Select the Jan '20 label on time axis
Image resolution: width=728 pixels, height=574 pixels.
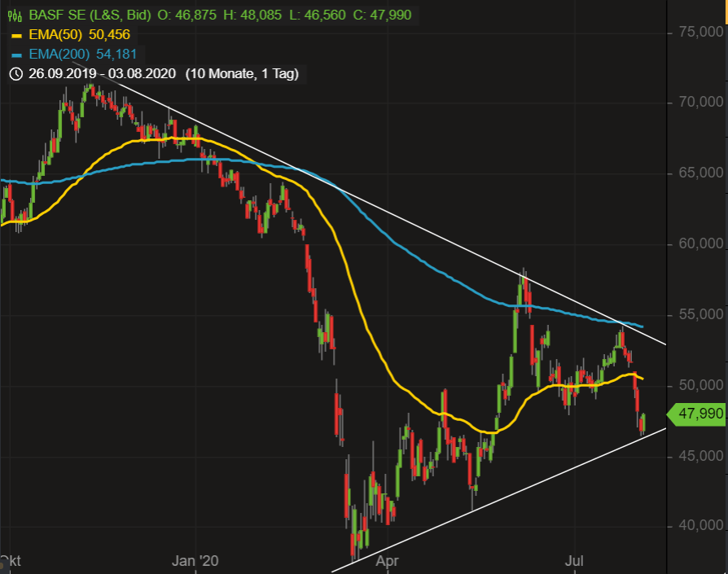tap(195, 561)
